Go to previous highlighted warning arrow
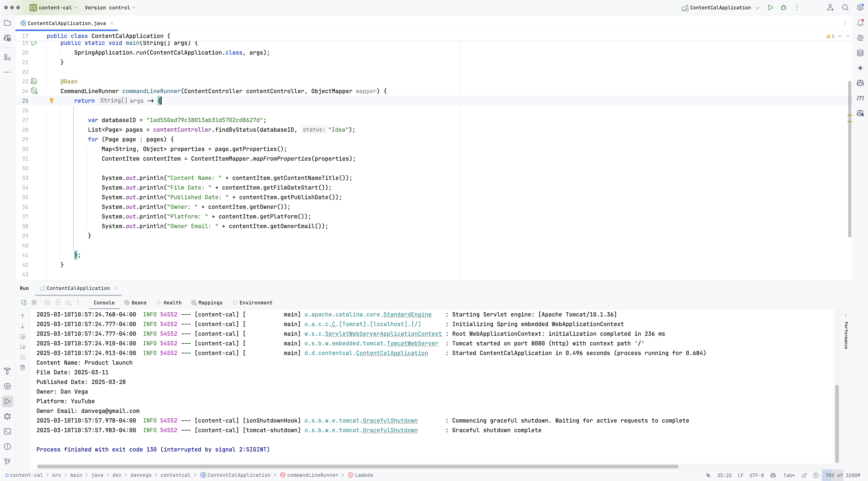 coord(840,36)
